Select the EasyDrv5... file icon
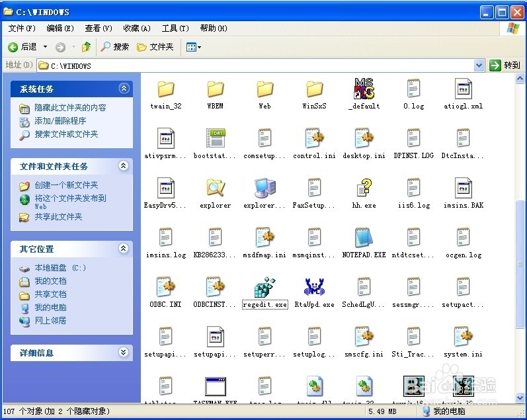527x420 pixels. pos(166,188)
